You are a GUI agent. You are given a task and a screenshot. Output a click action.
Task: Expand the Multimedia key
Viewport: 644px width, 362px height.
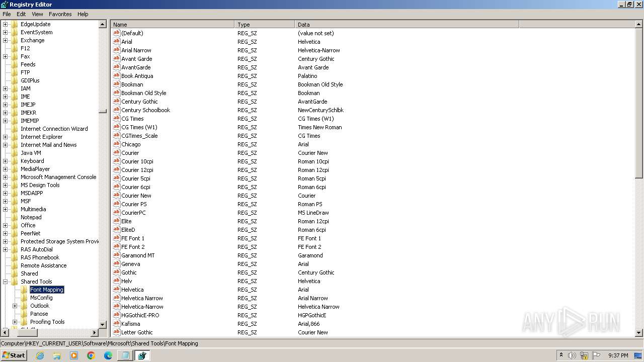coord(6,209)
